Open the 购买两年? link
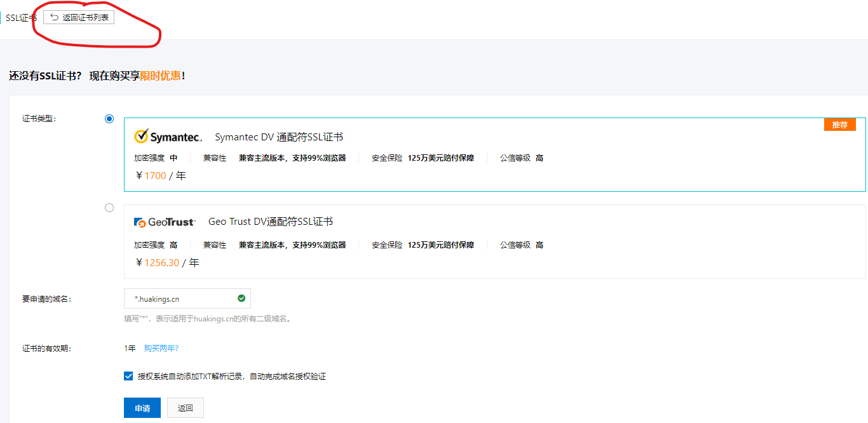This screenshot has height=423, width=868. (x=161, y=348)
